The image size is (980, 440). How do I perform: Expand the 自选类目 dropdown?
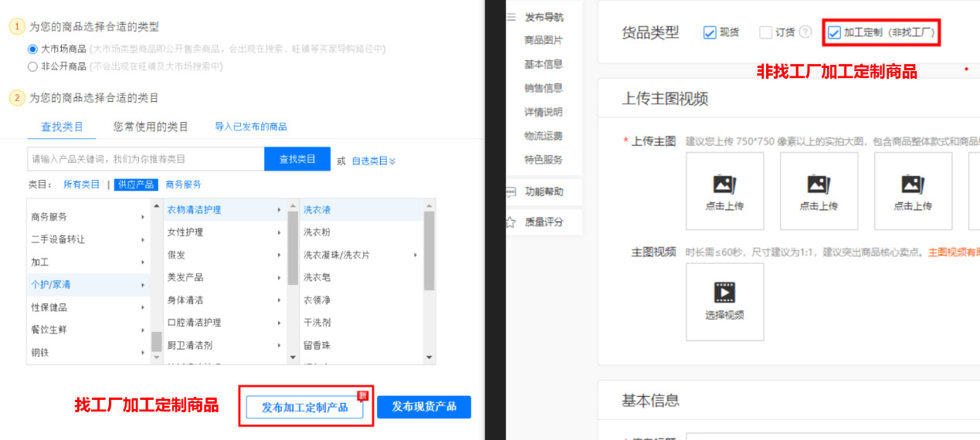(374, 161)
